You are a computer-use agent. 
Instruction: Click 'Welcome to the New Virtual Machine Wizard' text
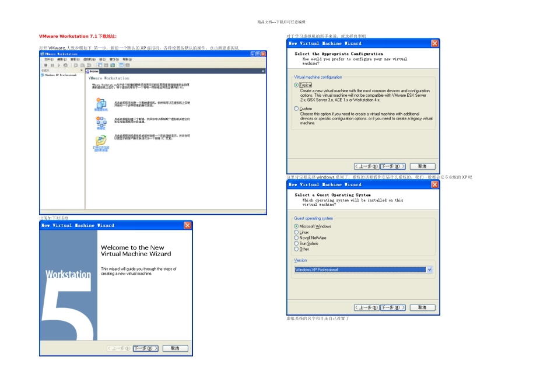136,251
